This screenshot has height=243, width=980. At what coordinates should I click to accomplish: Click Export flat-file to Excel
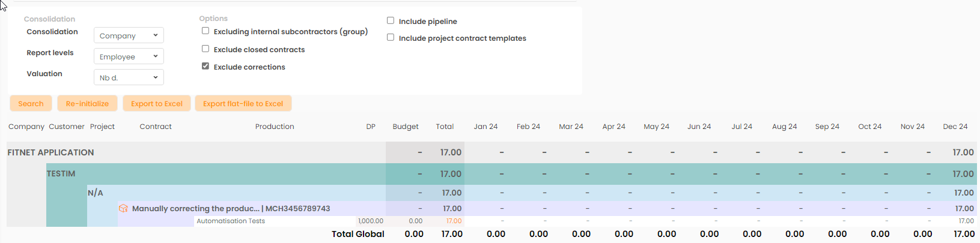[243, 103]
